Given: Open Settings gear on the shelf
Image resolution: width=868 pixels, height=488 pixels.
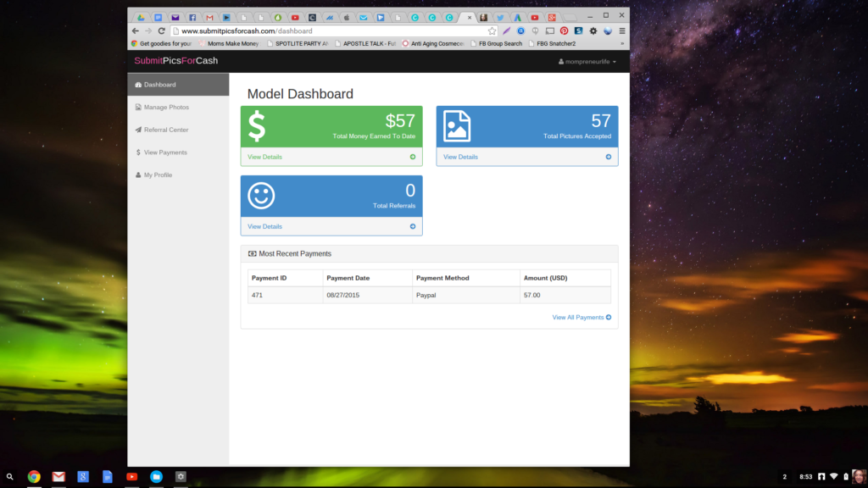Looking at the screenshot, I should click(181, 476).
